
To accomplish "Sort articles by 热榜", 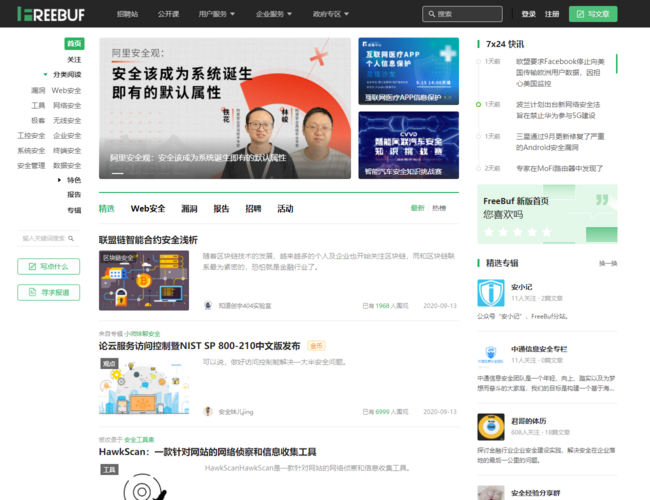I will click(439, 208).
